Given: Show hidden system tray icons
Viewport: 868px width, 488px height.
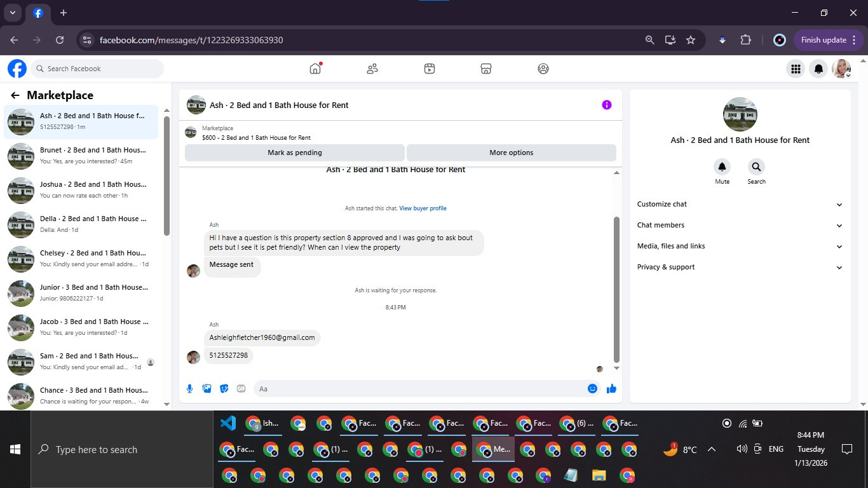Looking at the screenshot, I should click(x=712, y=449).
